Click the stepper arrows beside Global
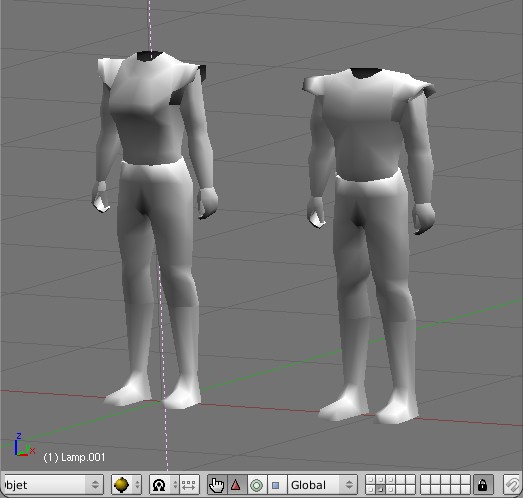 (x=349, y=485)
